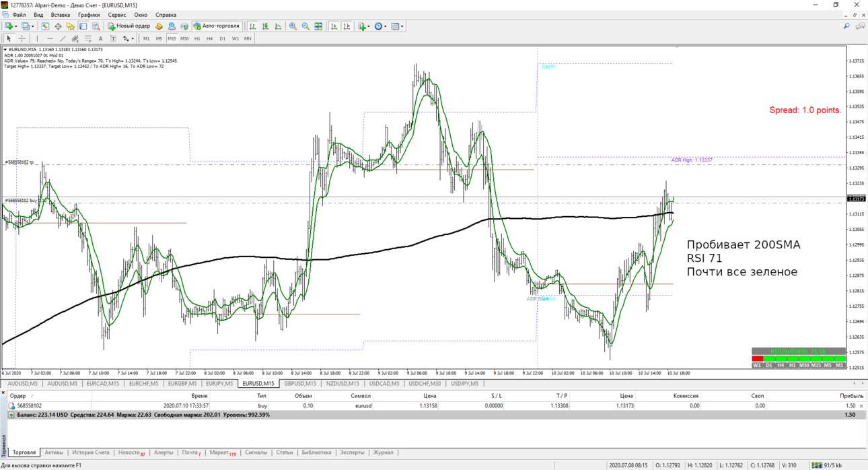Viewport: 868px width, 470px height.
Task: Close order 568558102 with its x
Action: click(x=862, y=406)
